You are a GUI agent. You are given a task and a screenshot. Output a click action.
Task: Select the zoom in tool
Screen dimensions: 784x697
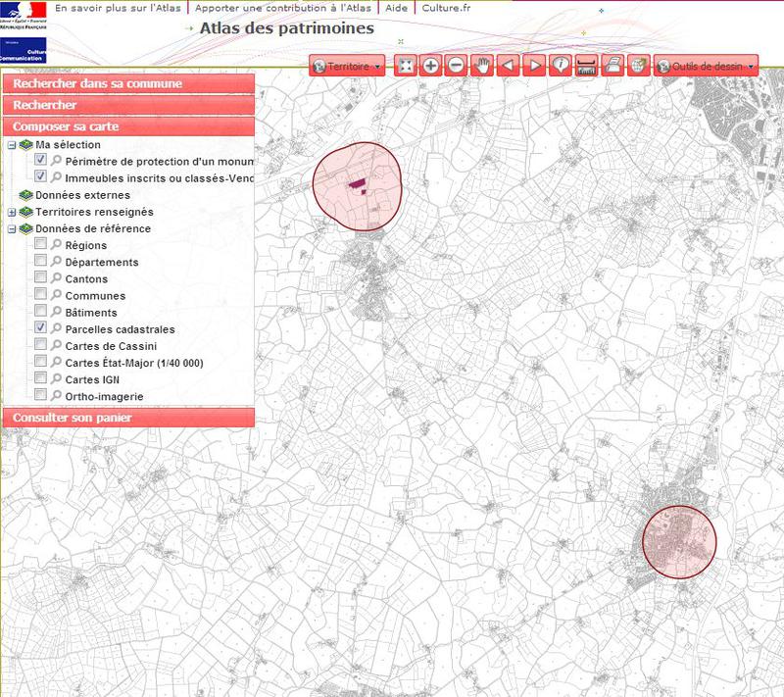tap(432, 65)
